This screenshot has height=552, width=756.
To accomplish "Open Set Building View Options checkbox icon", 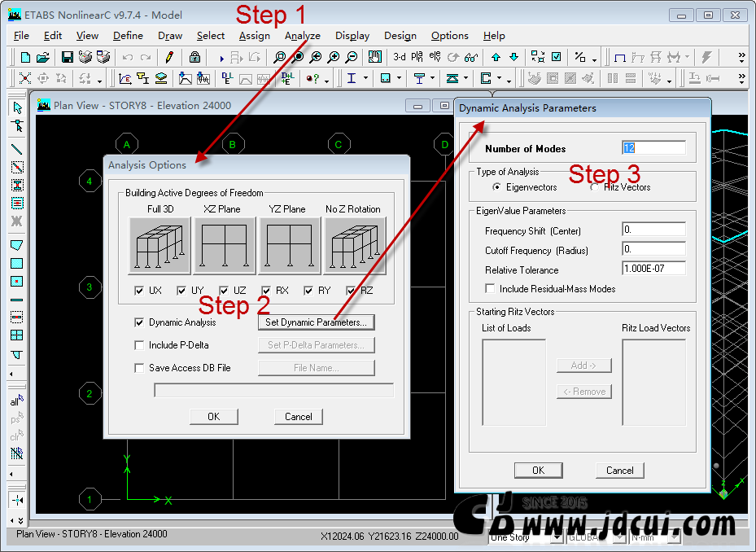I will pyautogui.click(x=557, y=57).
